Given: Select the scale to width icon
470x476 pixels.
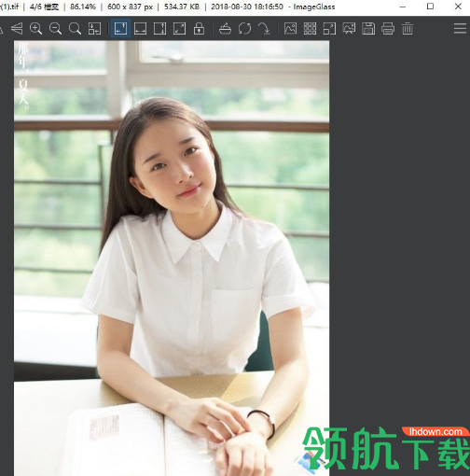Looking at the screenshot, I should coord(140,29).
